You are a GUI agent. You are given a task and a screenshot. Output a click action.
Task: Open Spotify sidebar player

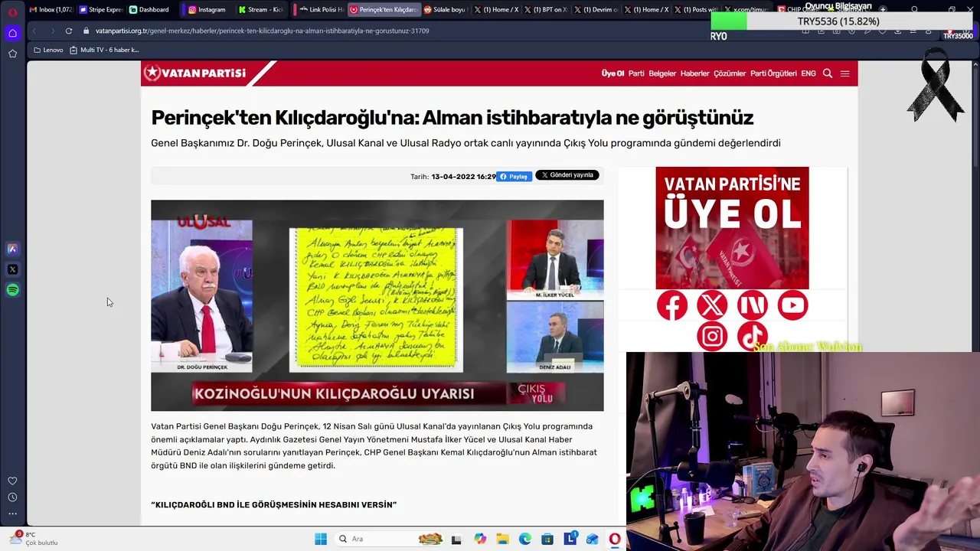click(x=12, y=290)
